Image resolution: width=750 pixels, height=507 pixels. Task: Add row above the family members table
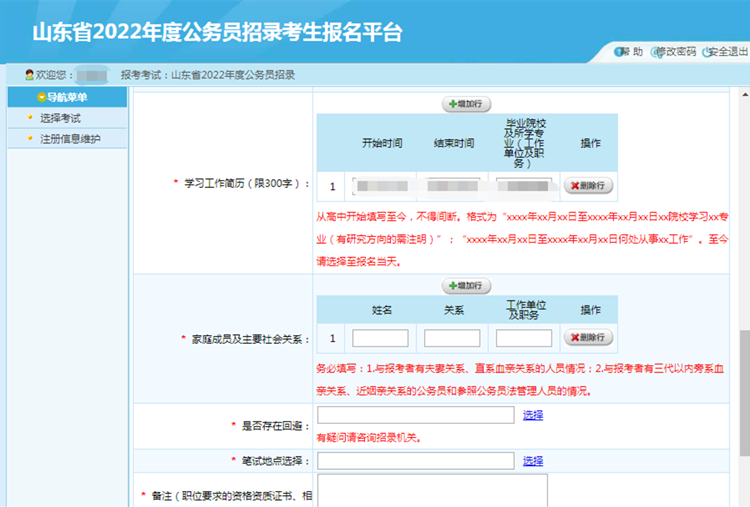[467, 286]
